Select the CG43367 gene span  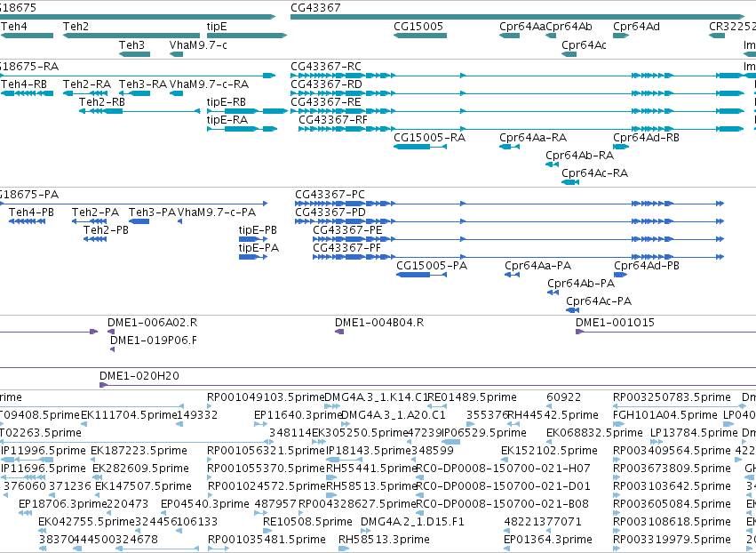pos(518,17)
